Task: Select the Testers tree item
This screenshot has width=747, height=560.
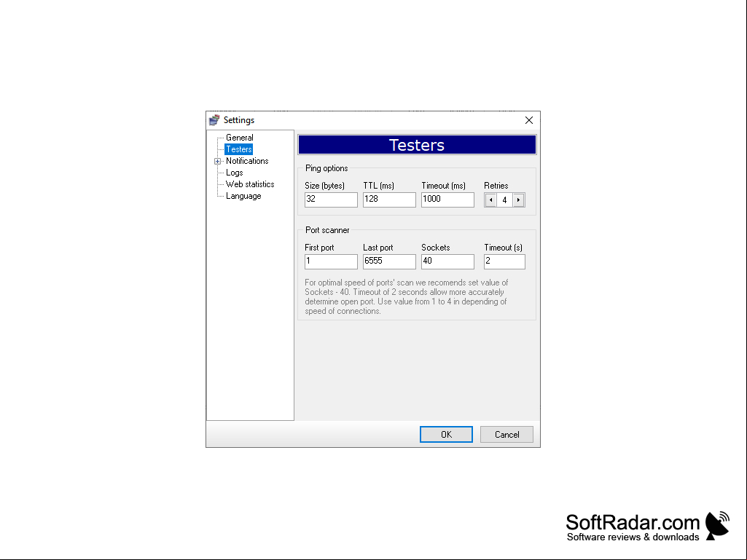Action: 239,149
